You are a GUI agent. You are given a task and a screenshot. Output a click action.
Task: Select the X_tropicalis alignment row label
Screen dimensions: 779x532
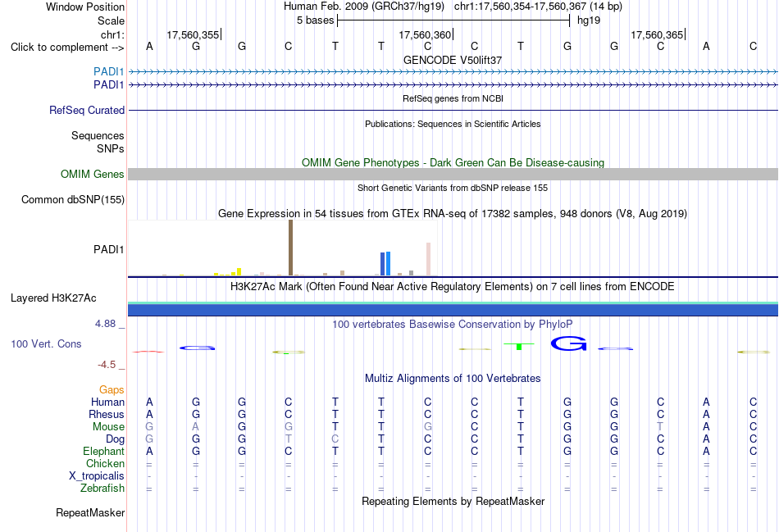click(97, 476)
